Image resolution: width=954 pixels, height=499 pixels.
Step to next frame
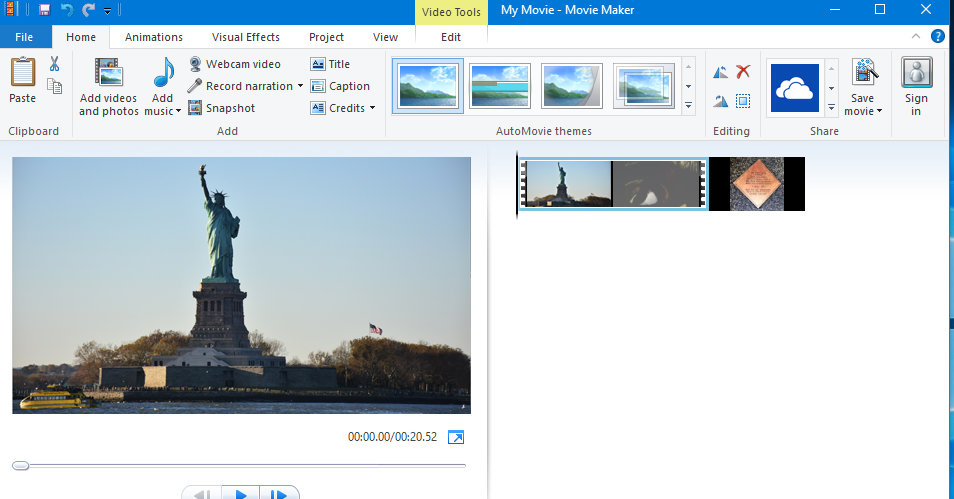pos(279,493)
